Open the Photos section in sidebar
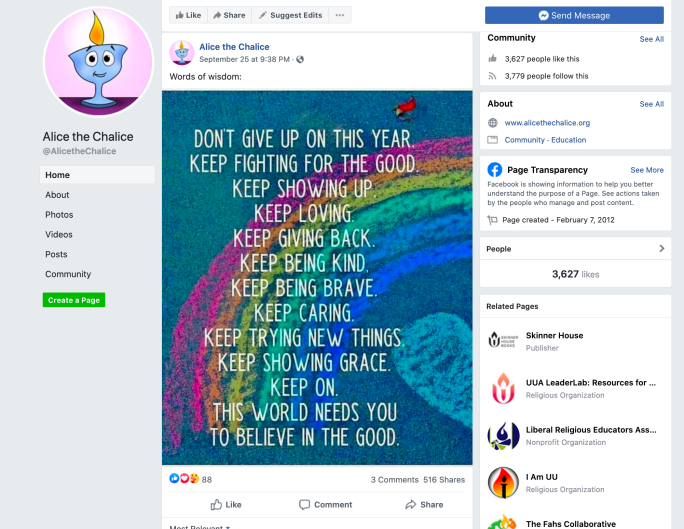Image resolution: width=684 pixels, height=529 pixels. 59,215
